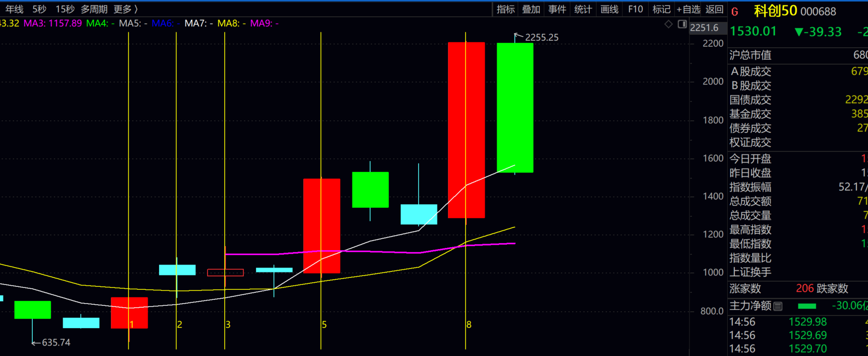Screen dimensions: 868x356
Task: Expand the 更多 periods dropdown
Action: click(125, 9)
